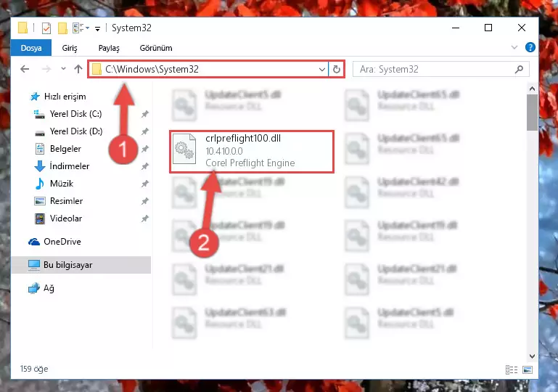Switch to the Paylaş ribbon tab

[109, 48]
